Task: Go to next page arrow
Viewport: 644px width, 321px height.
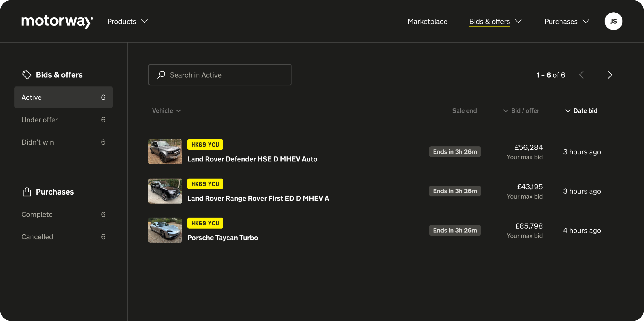Action: (x=610, y=75)
